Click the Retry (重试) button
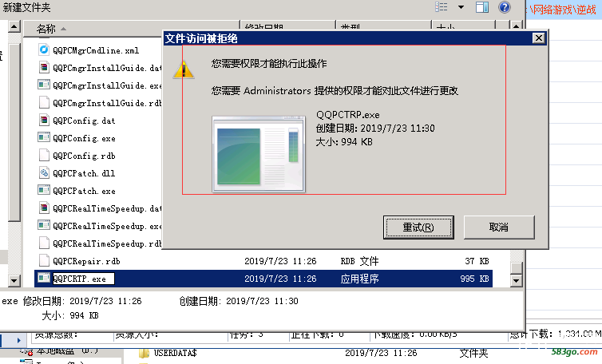The width and height of the screenshot is (602, 364). coord(418,227)
